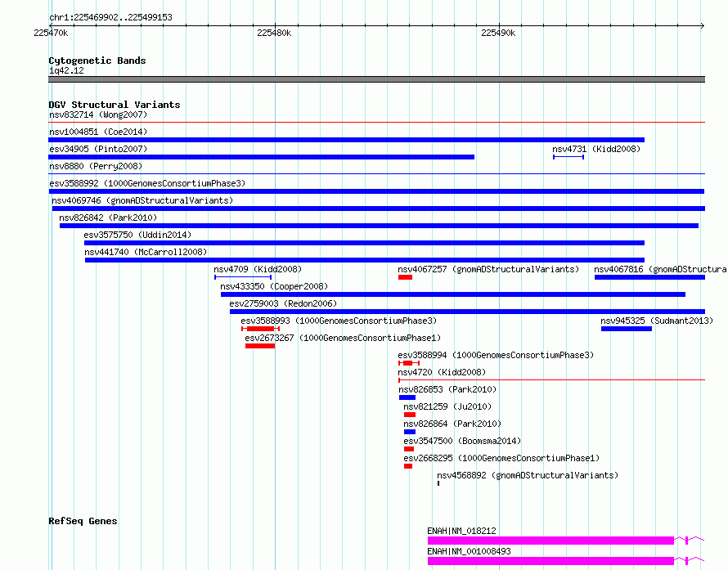Image resolution: width=728 pixels, height=570 pixels.
Task: Click the nsv4731 (Kidd2008) variant label
Action: tap(596, 149)
